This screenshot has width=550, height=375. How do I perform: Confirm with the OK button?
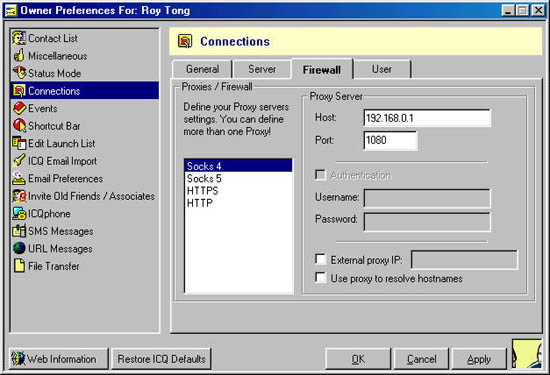[x=358, y=359]
